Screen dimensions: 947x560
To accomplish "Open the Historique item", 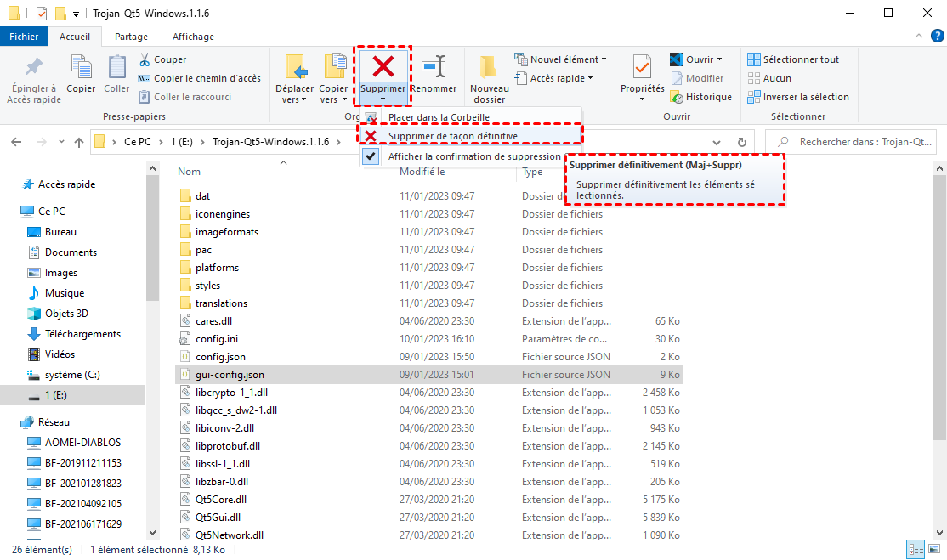I will pos(700,97).
